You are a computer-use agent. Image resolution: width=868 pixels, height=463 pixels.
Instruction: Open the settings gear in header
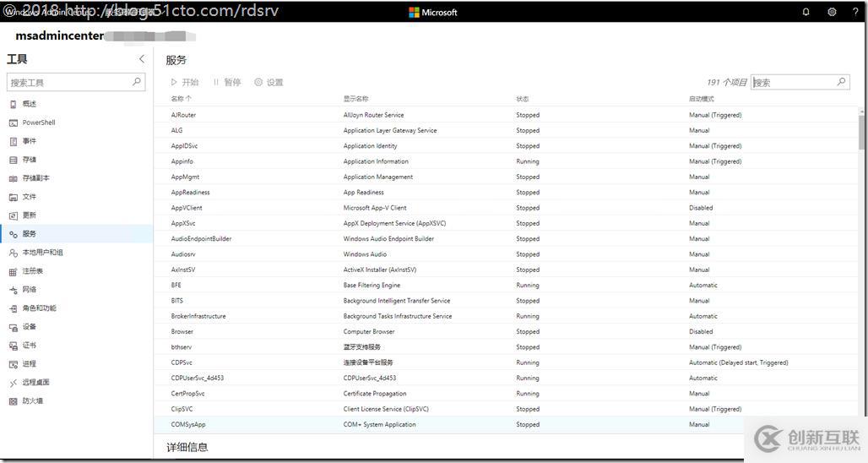click(x=832, y=12)
